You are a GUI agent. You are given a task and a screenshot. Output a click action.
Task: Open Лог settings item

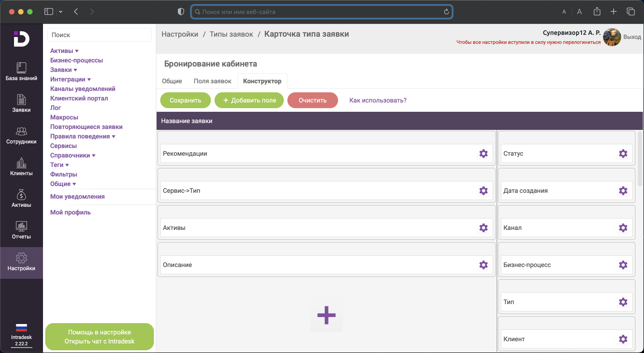pos(56,108)
